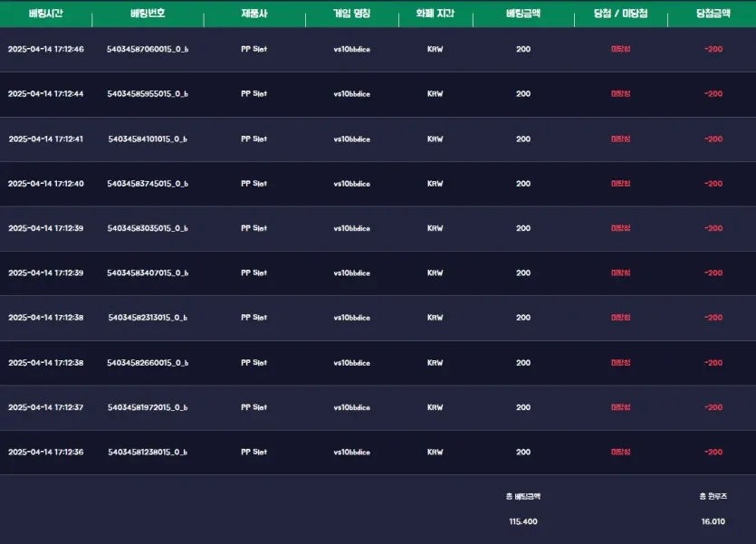Select bet number 54034582660015_0_b

tap(148, 363)
